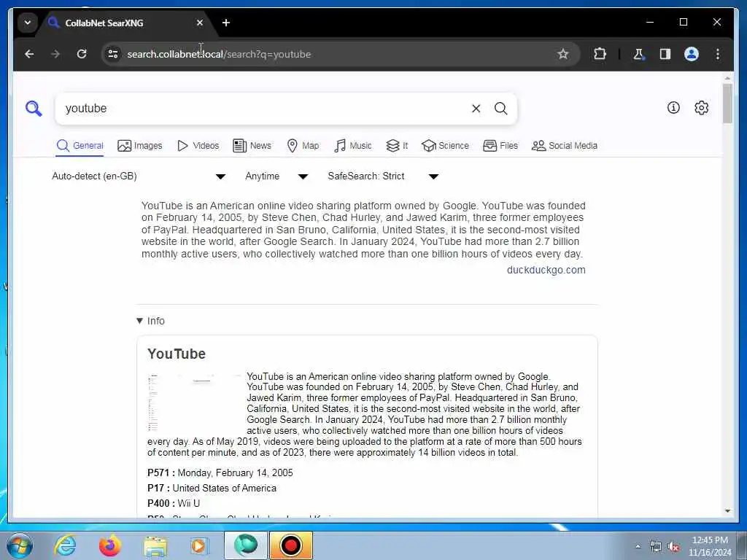Switch to the News category
The width and height of the screenshot is (747, 560).
point(252,146)
